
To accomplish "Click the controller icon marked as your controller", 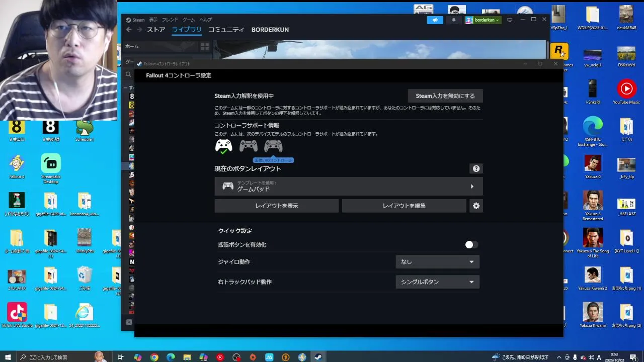I will coord(273,146).
